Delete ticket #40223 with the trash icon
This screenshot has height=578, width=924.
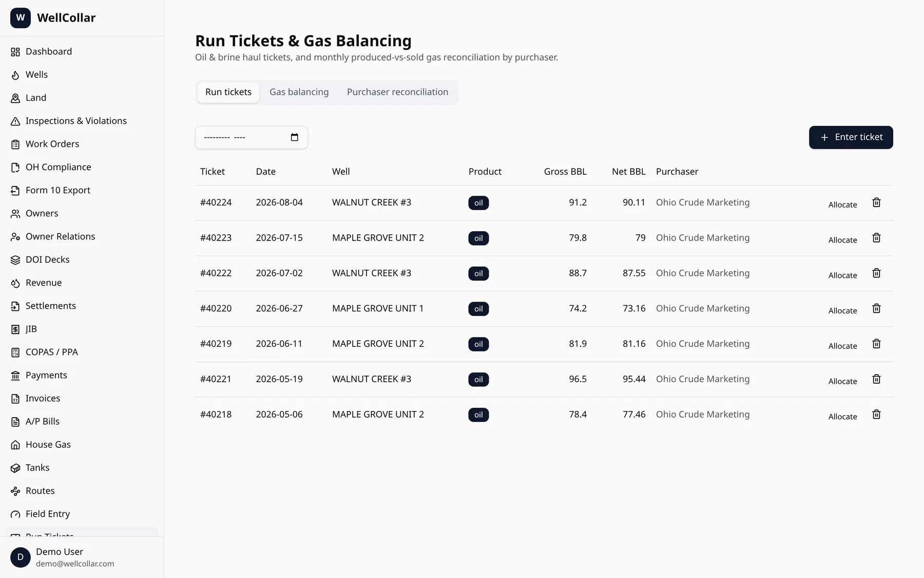click(876, 238)
